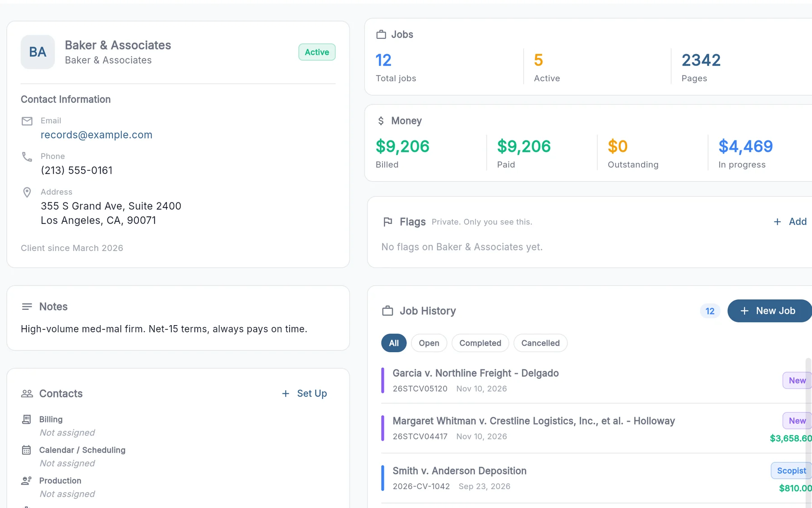
Task: Click the $0 Outstanding amount
Action: coord(618,146)
